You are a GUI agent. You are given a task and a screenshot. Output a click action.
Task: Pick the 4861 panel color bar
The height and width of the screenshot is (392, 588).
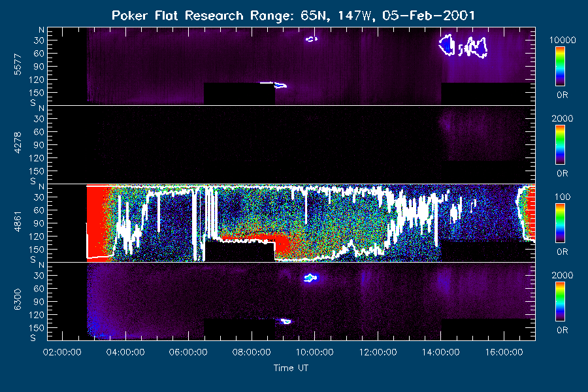tap(561, 223)
